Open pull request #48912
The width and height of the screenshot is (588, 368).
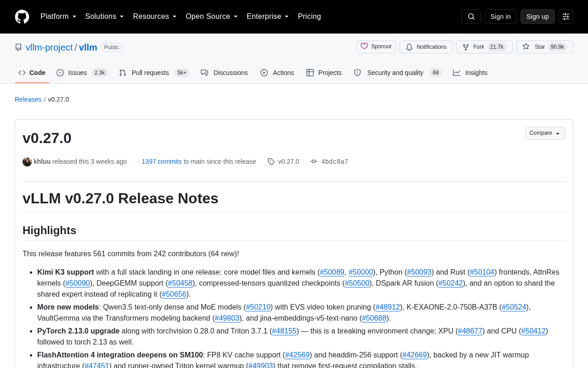coord(388,307)
